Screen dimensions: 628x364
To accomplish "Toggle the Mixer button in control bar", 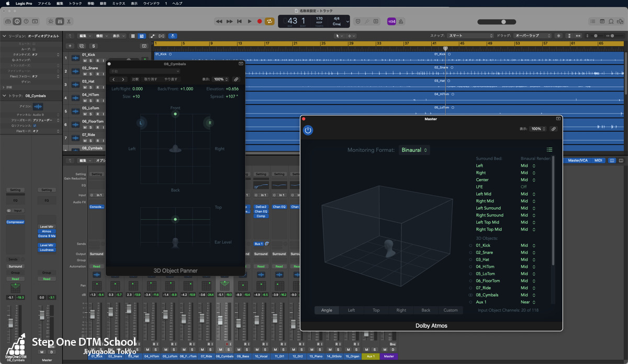I will (60, 21).
